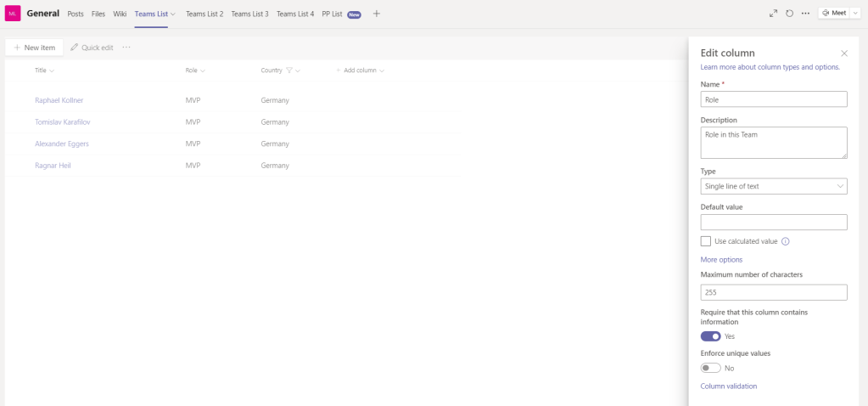This screenshot has height=406, width=868.
Task: Add a new tab with plus icon
Action: click(x=377, y=14)
